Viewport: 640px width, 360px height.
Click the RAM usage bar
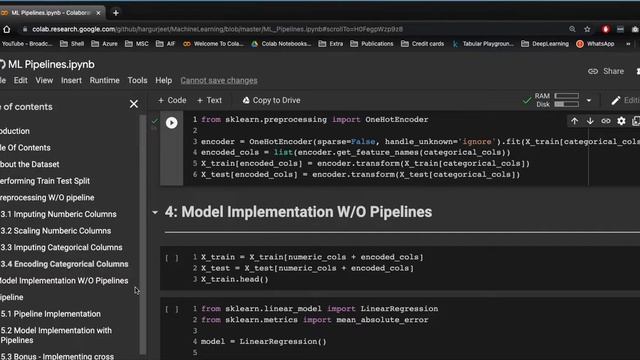point(567,96)
